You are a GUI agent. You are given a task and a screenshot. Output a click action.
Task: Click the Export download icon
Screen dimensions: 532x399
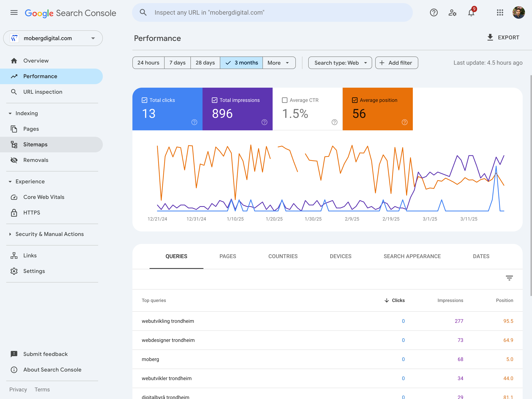[x=490, y=37]
